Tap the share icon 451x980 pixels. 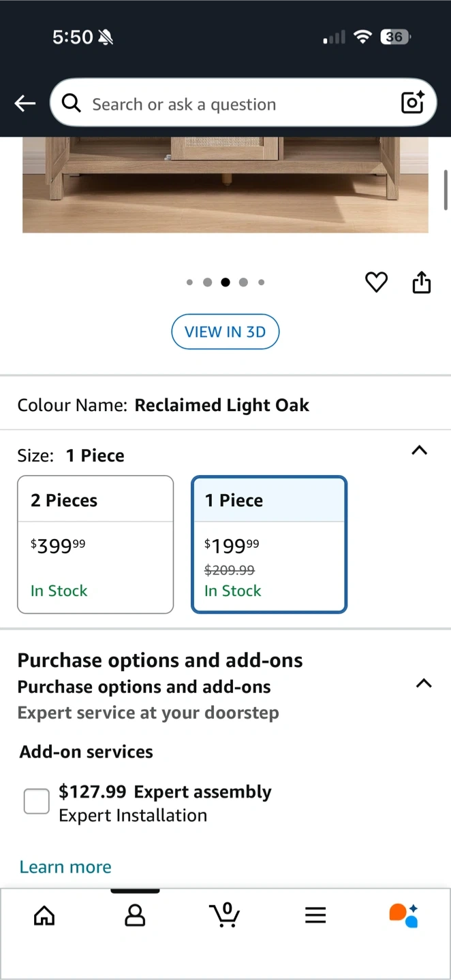point(422,282)
